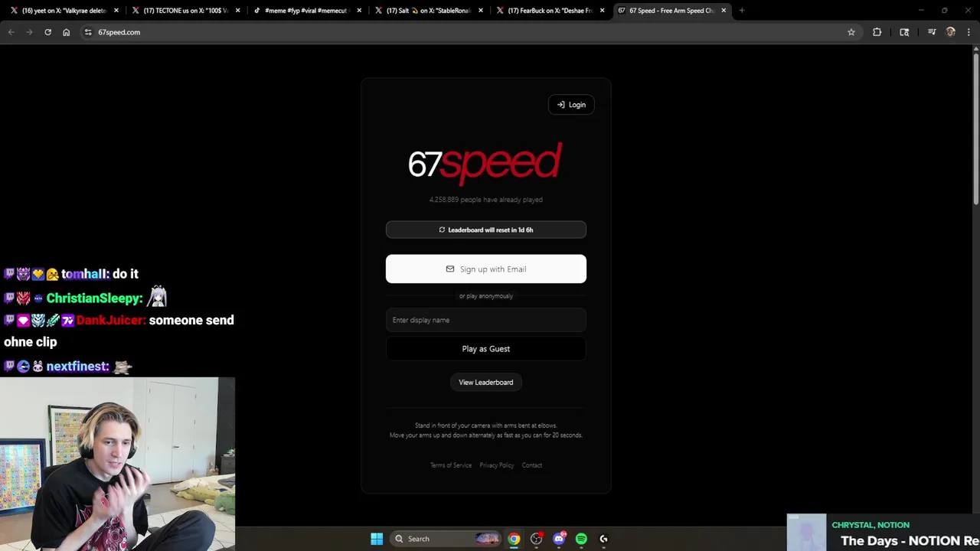Open the Terms of Service link
Viewport: 980px width, 551px height.
(451, 465)
